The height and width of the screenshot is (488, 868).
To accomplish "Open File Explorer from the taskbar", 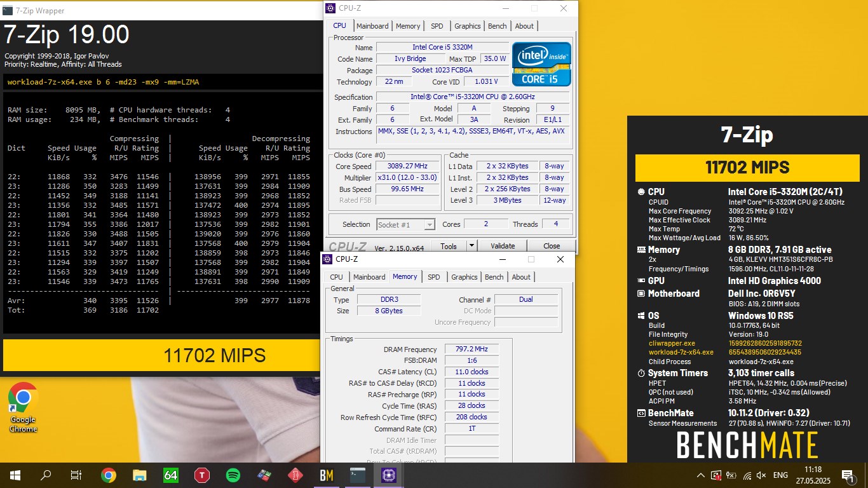I will click(x=140, y=475).
